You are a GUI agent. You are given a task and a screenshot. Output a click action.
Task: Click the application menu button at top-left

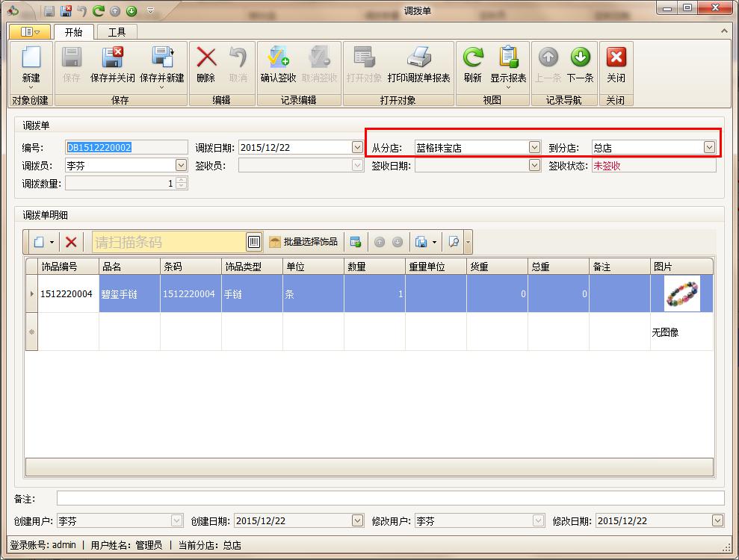[x=30, y=32]
